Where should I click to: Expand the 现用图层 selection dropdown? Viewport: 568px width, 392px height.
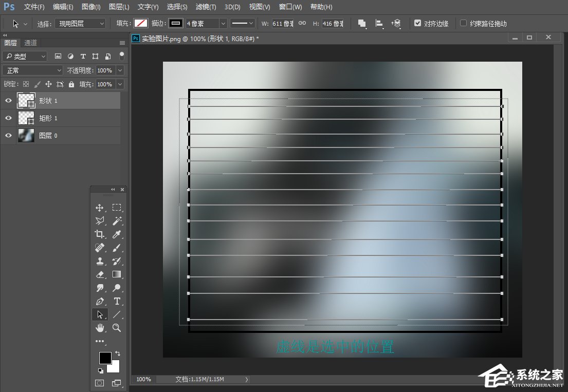(80, 24)
